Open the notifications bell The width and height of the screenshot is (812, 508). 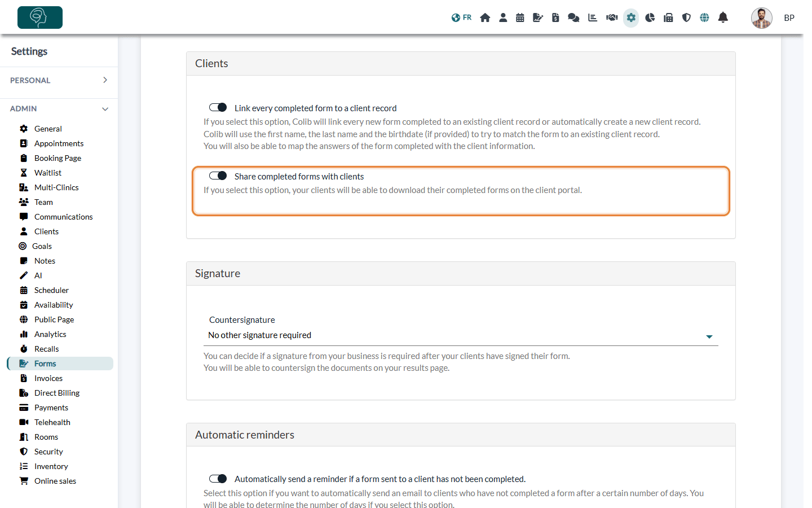723,17
